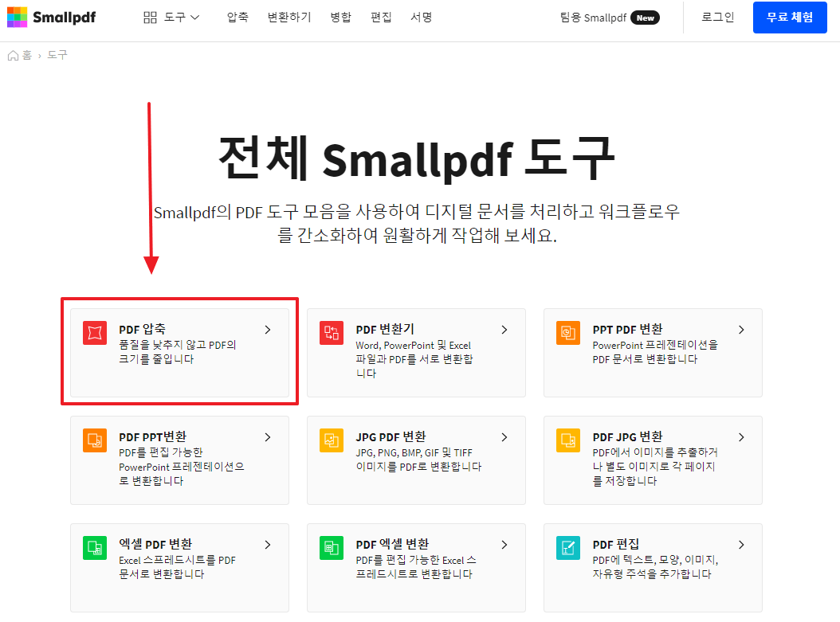Open the PDF PPT변환 card arrow

[x=268, y=437]
